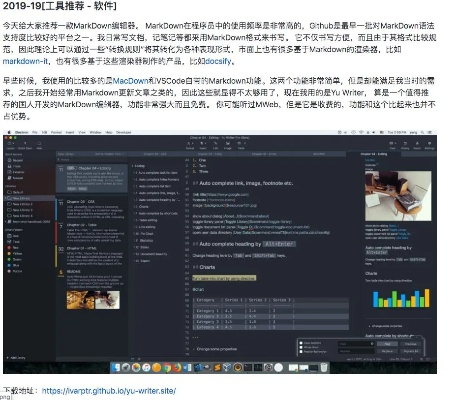This screenshot has width=456, height=400.
Task: Open the File menu in the menu bar
Action: tap(35, 132)
